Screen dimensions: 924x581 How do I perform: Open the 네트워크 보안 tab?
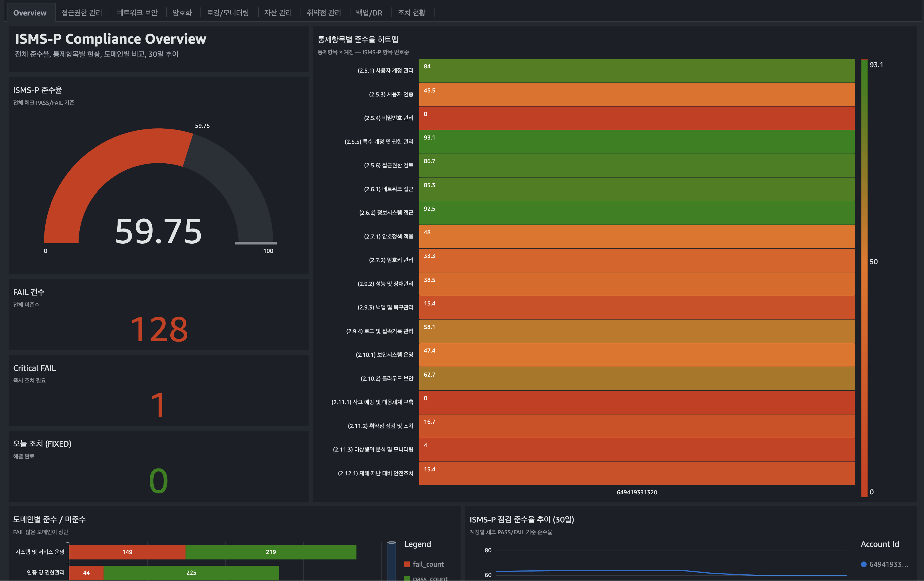coord(137,12)
